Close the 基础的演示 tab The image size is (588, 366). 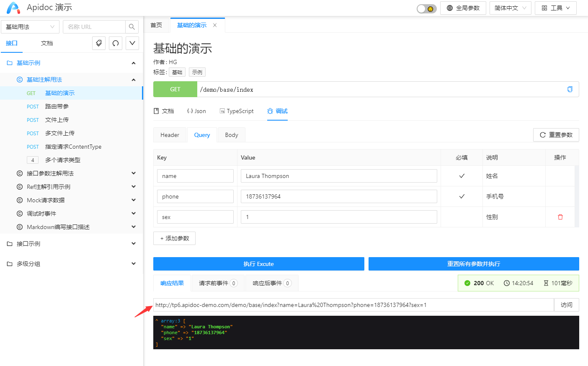click(215, 25)
